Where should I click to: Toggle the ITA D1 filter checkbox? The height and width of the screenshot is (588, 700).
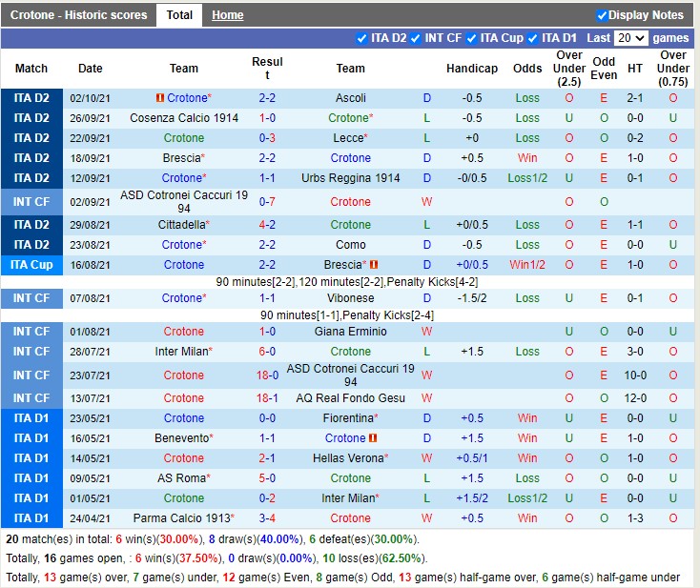point(532,38)
